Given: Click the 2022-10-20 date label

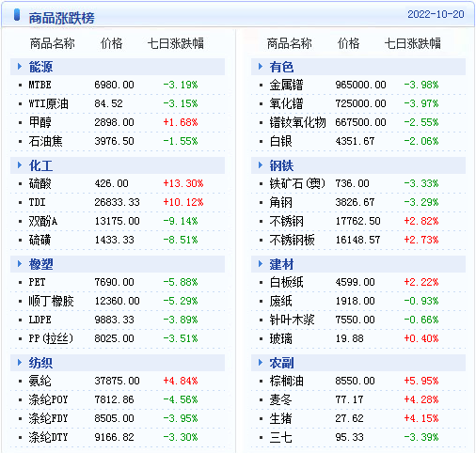Looking at the screenshot, I should [436, 14].
